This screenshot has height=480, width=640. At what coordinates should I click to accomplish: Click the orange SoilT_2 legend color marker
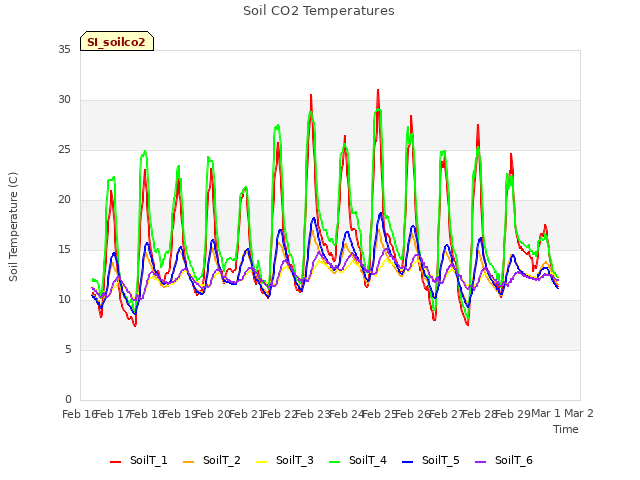pos(189,462)
